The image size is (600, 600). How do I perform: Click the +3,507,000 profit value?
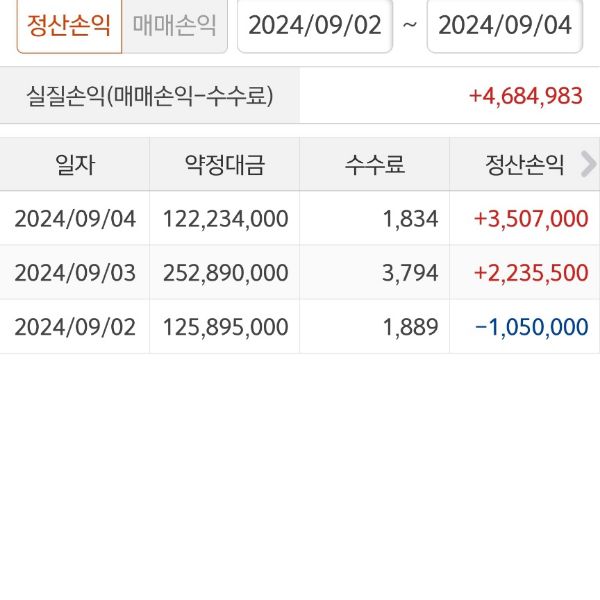click(x=529, y=219)
